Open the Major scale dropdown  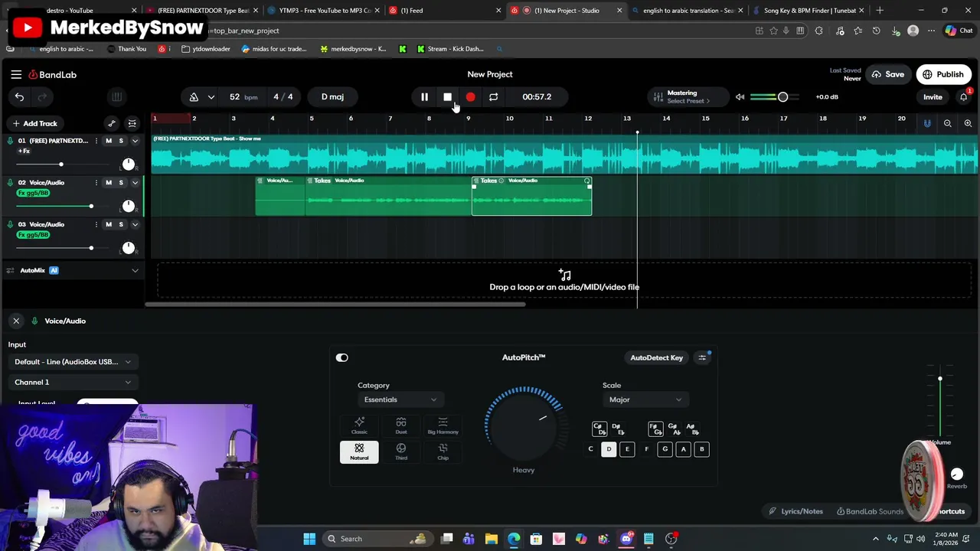[644, 399]
